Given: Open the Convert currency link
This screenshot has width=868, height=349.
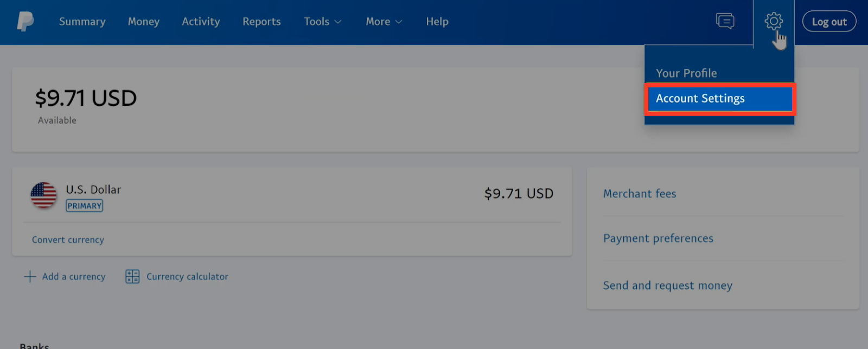Looking at the screenshot, I should click(68, 240).
